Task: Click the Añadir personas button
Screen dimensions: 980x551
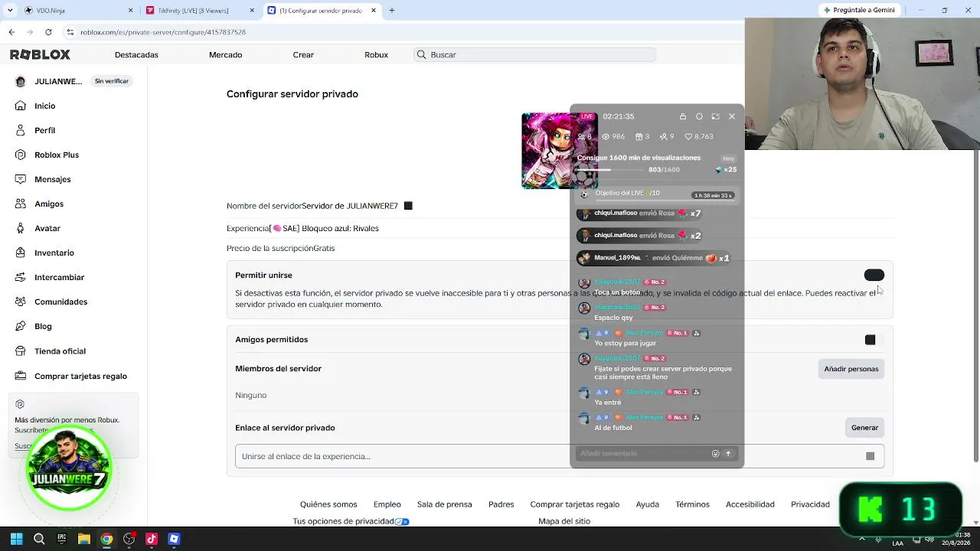Action: (851, 369)
